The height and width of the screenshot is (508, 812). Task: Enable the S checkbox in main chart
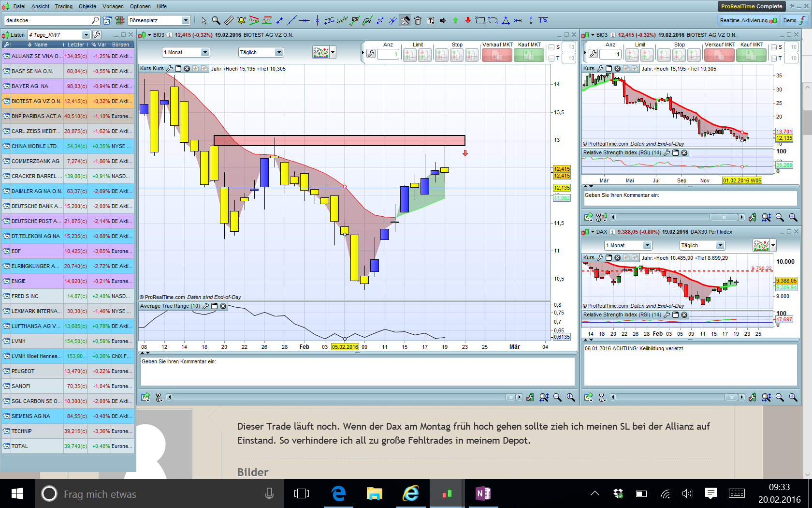click(551, 47)
